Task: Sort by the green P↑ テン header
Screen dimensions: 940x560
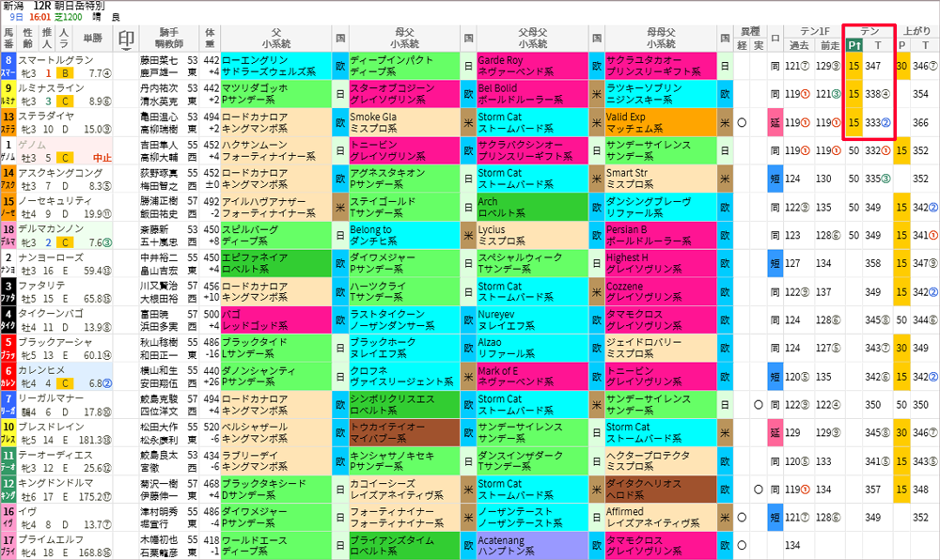Action: 854,45
